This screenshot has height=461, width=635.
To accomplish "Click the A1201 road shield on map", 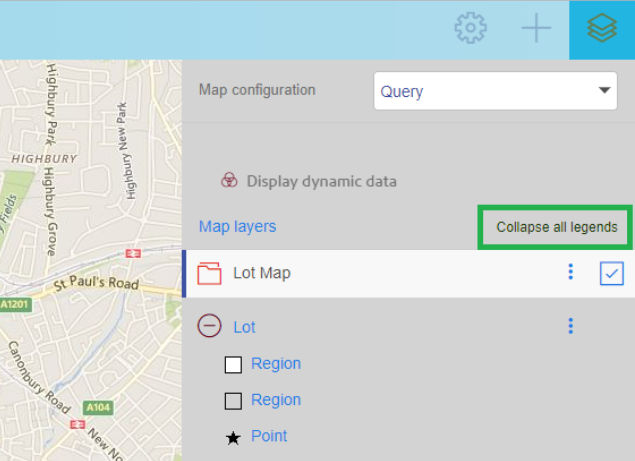I will (x=15, y=305).
